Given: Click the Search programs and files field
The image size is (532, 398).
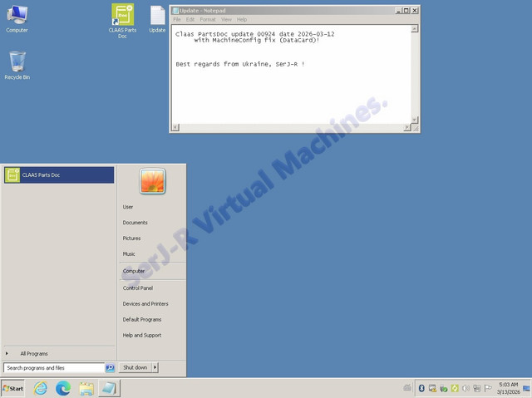Looking at the screenshot, I should point(54,368).
